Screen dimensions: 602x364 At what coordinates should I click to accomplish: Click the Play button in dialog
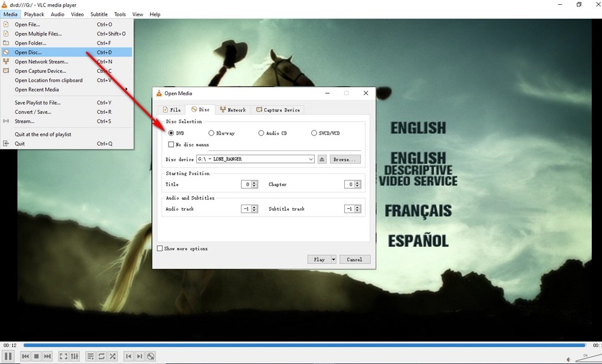coord(319,260)
